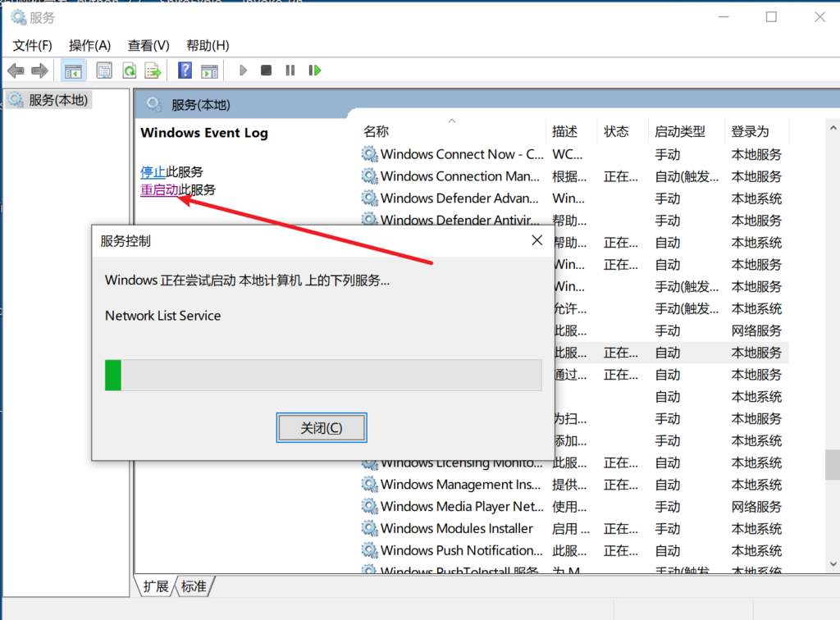The height and width of the screenshot is (620, 840).
Task: Click the 关闭(C) button in dialog
Action: [x=322, y=428]
